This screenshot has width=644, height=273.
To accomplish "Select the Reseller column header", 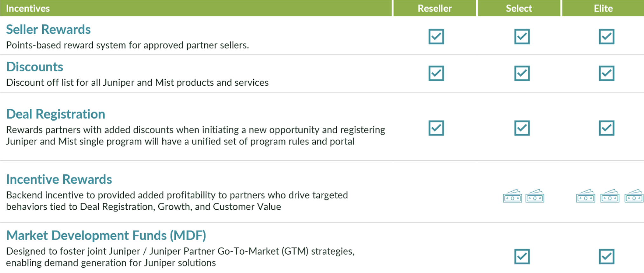I will [435, 8].
